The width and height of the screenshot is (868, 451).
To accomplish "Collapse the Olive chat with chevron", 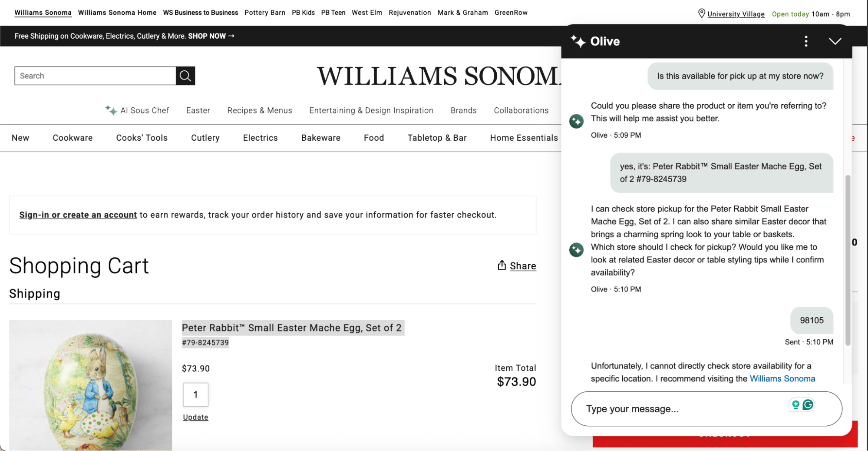I will pyautogui.click(x=835, y=41).
